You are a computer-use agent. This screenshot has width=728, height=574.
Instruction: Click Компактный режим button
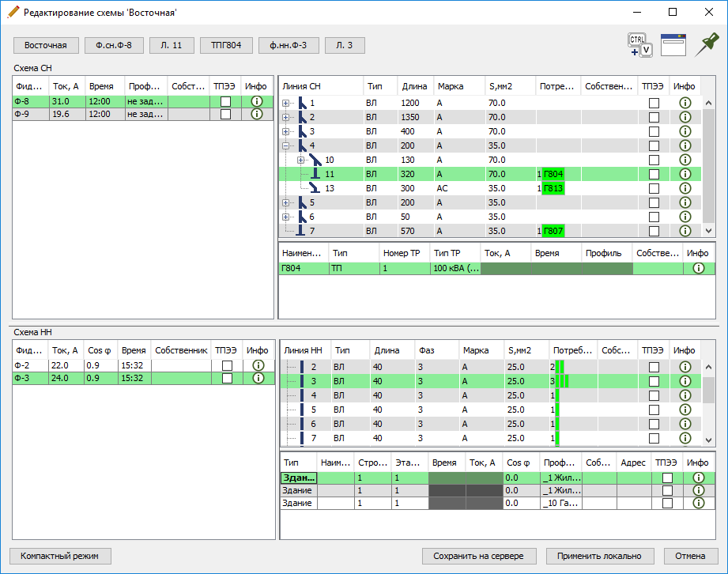coord(60,556)
